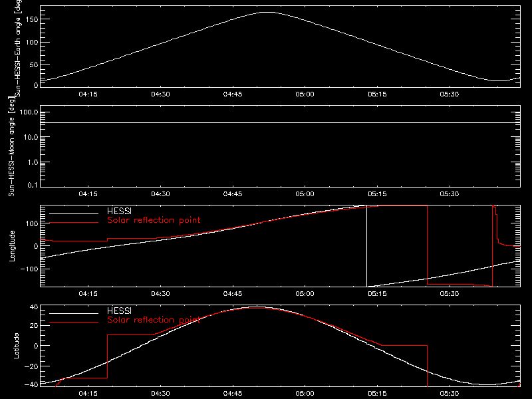
Task: Click the Sun-HESSI-Moon angle axis title
Action: [x=11, y=146]
